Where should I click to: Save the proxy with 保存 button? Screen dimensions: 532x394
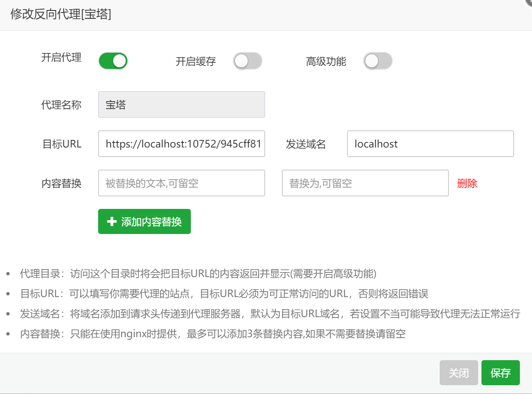(x=501, y=373)
